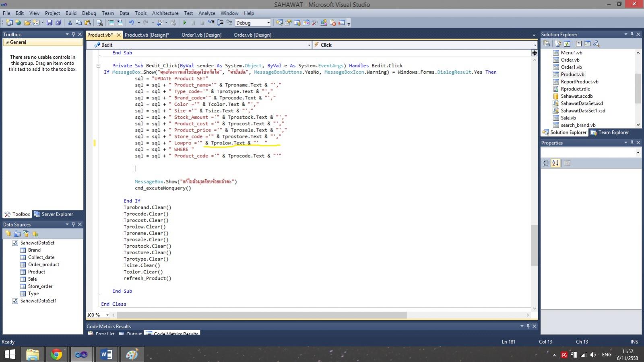Switch to the Product.vb [Design]* tab
The image size is (644, 362).
tap(147, 35)
